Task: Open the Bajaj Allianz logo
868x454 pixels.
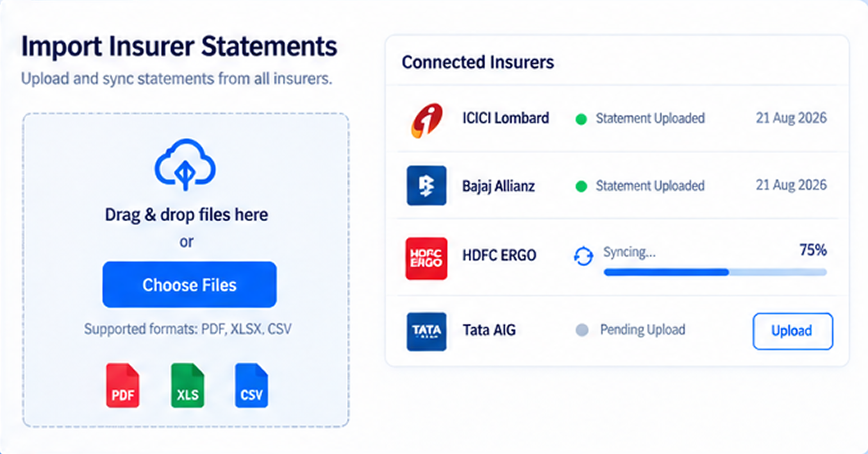Action: click(x=426, y=186)
